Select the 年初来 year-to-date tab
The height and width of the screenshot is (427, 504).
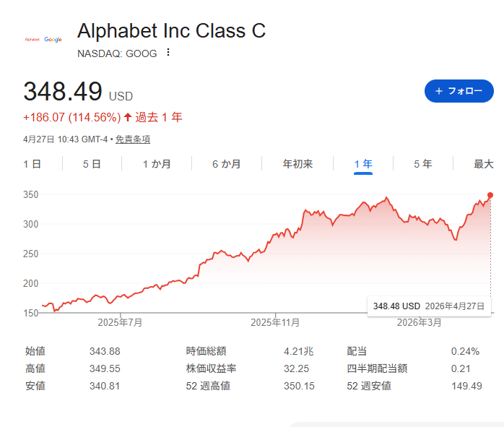click(x=297, y=164)
